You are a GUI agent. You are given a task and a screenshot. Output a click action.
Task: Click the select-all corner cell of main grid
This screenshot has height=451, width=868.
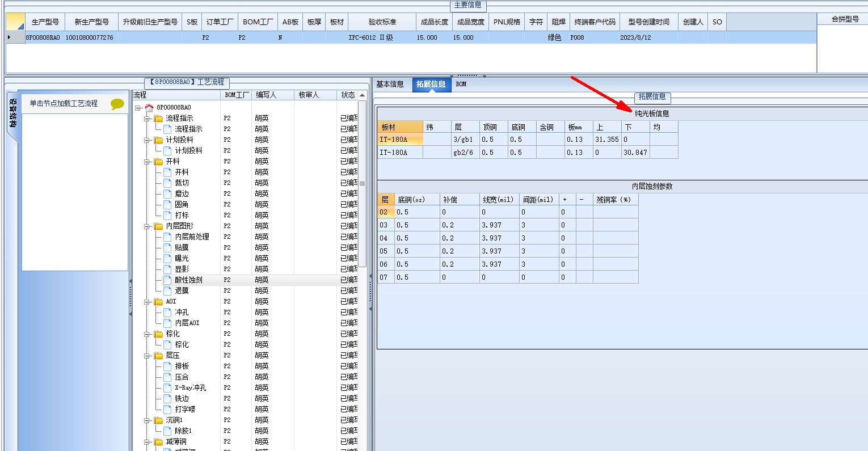15,22
